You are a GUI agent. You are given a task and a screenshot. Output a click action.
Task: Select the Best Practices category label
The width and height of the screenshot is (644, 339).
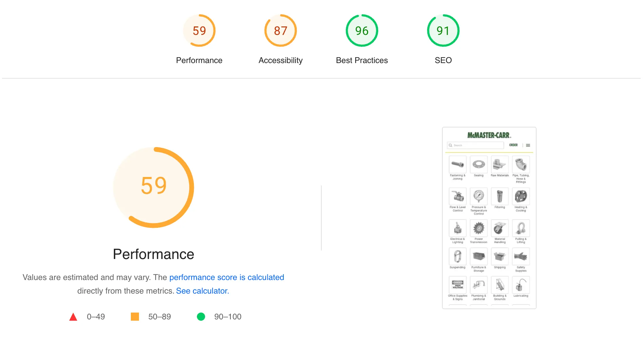tap(362, 60)
